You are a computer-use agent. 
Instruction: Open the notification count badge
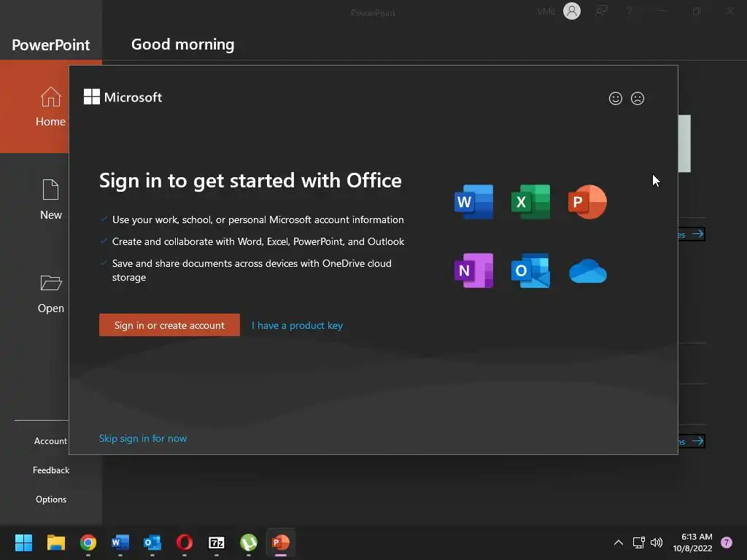727,542
